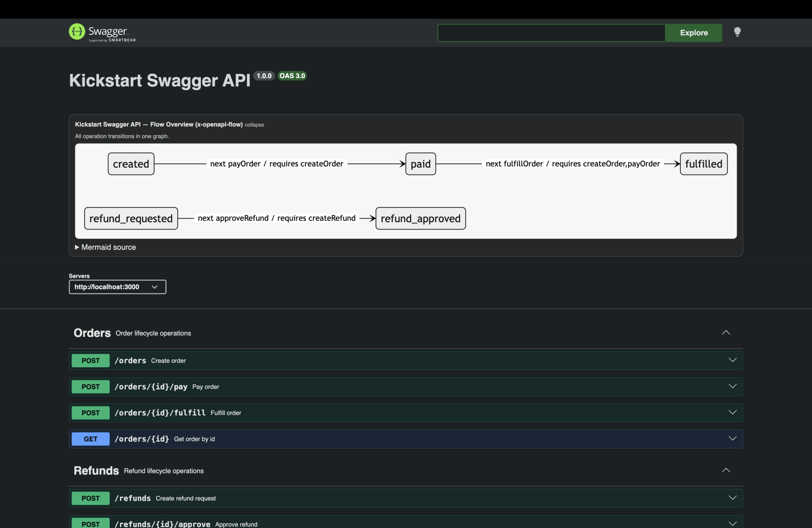The width and height of the screenshot is (812, 528).
Task: Expand the POST /orders/{id}/pay operation
Action: [x=732, y=386]
